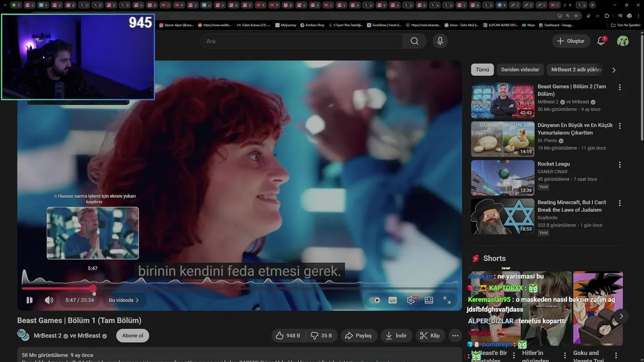This screenshot has width=644, height=362.
Task: Open notifications bell icon
Action: [601, 41]
